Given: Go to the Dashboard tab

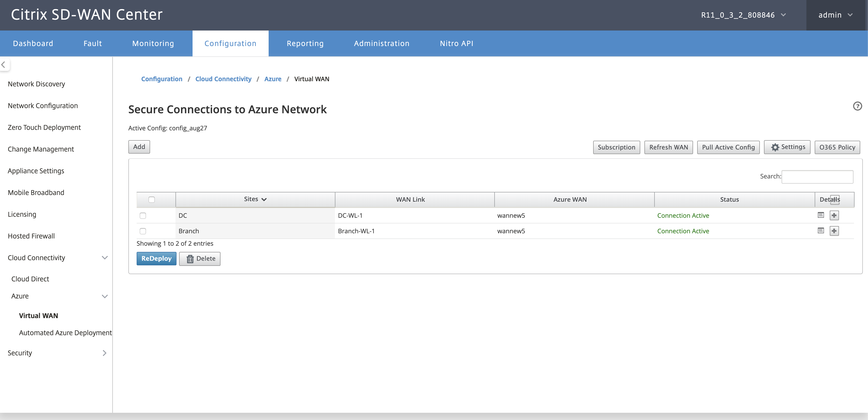Looking at the screenshot, I should pyautogui.click(x=33, y=43).
